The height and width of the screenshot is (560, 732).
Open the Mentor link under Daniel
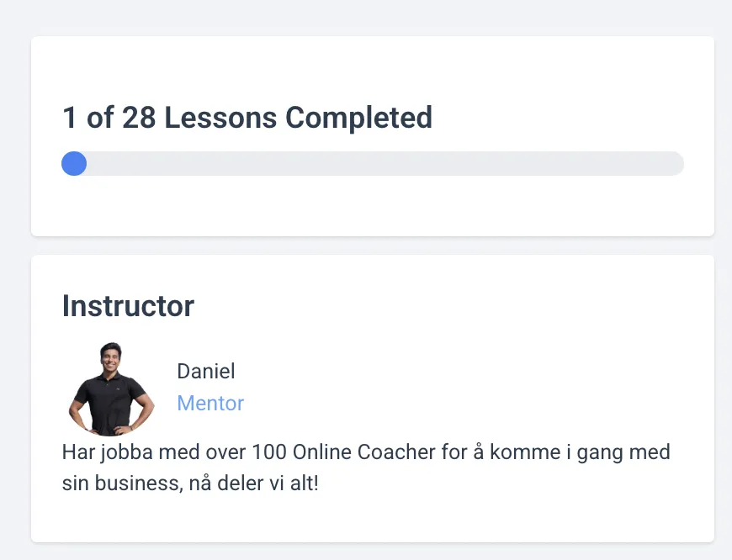click(x=210, y=404)
